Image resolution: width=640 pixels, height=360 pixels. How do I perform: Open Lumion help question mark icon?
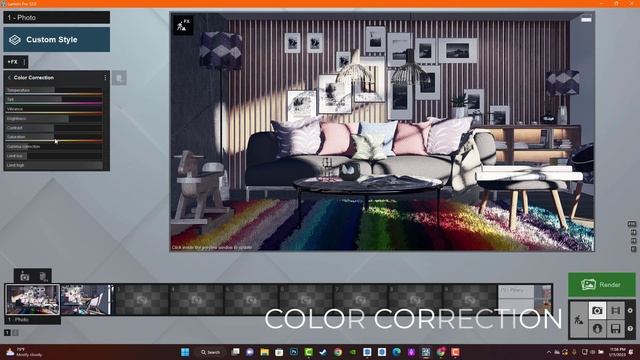pos(630,328)
